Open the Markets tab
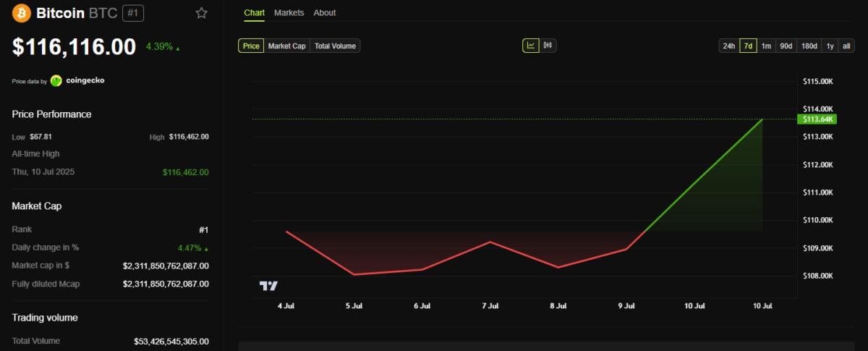 (289, 13)
